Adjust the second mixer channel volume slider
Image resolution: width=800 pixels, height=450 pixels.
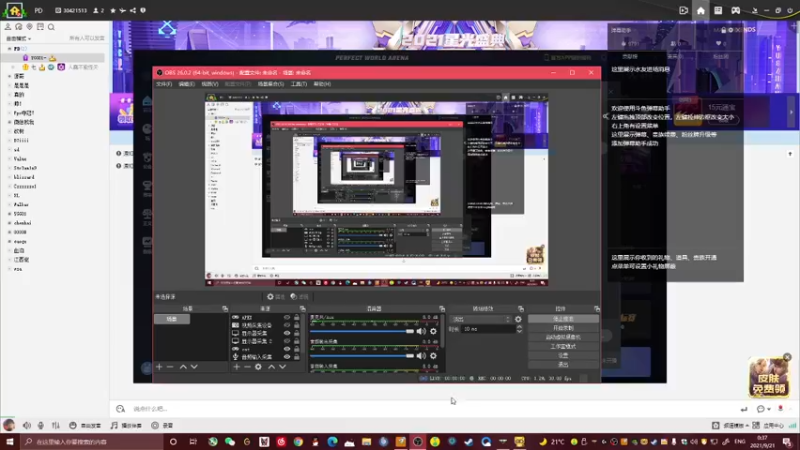pyautogui.click(x=362, y=356)
